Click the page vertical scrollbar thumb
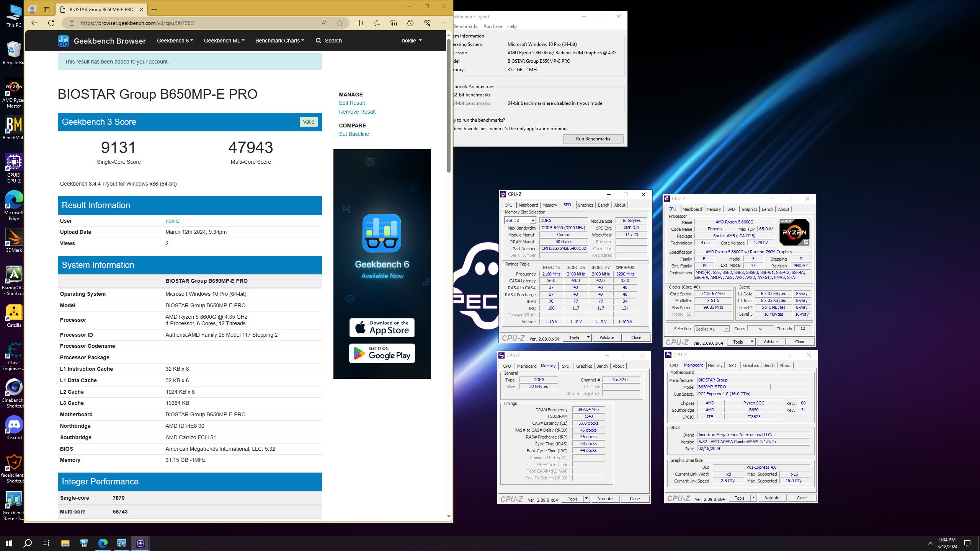 point(449,105)
